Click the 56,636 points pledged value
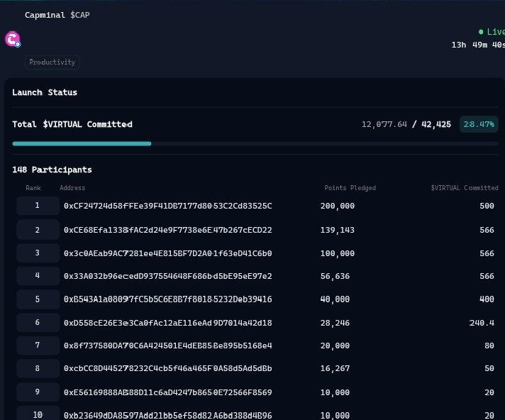 click(335, 276)
